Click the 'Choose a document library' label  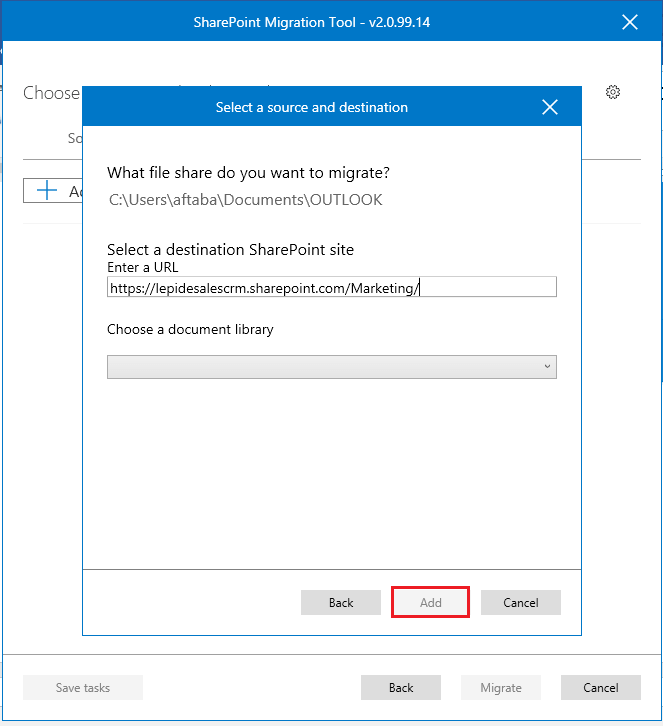pos(190,329)
